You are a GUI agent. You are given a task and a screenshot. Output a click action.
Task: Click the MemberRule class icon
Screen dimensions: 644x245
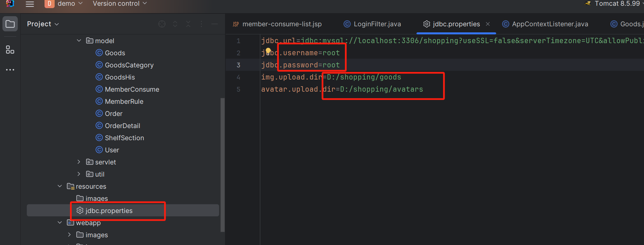[99, 101]
